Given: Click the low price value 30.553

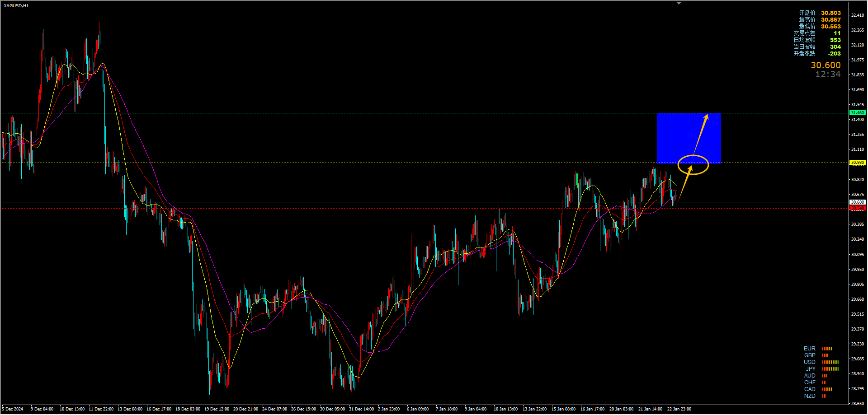Looking at the screenshot, I should pyautogui.click(x=831, y=27).
